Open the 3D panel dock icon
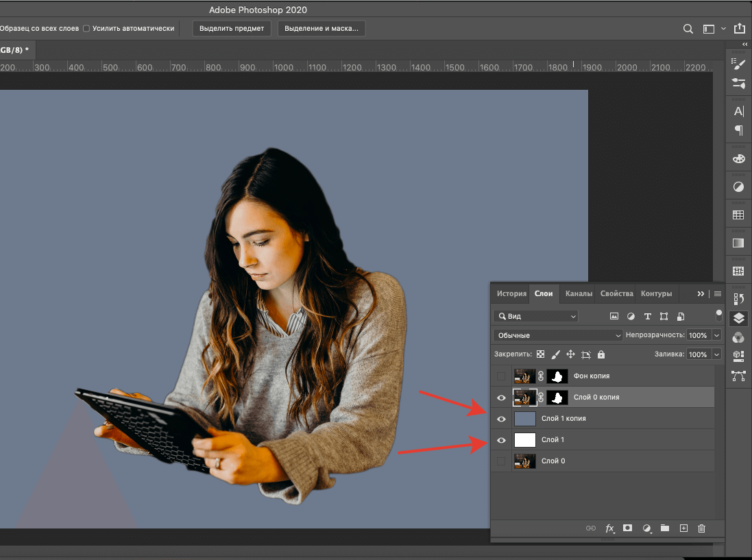Viewport: 752px width, 560px height. click(738, 356)
